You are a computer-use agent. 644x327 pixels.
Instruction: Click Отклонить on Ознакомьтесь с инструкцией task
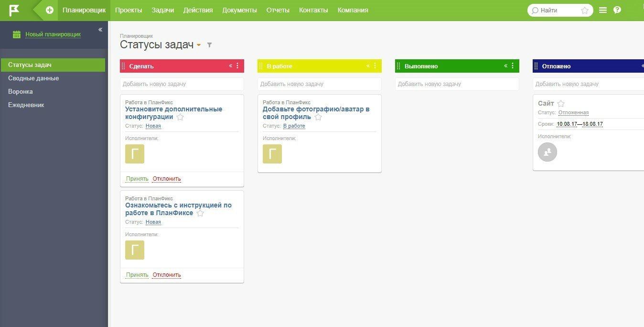point(167,275)
